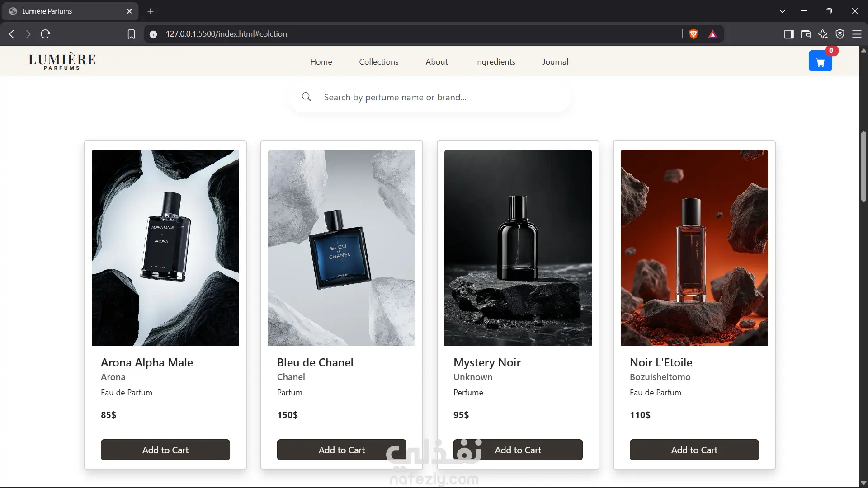Click the page vertical scrollbar thumb
This screenshot has width=868, height=488.
pyautogui.click(x=863, y=166)
